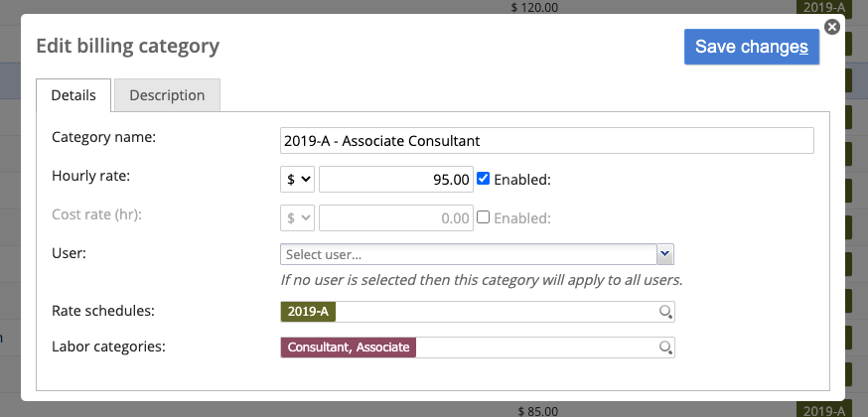The image size is (868, 417).
Task: Click the Cost rate amount field
Action: (396, 217)
